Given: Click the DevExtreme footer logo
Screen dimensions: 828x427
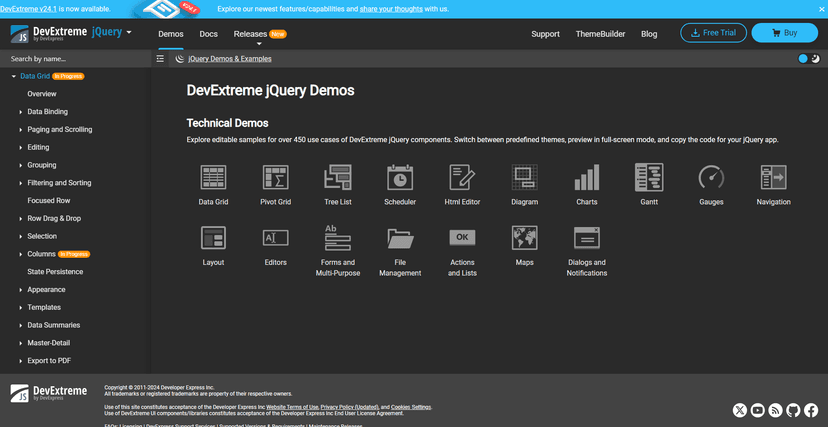Looking at the screenshot, I should coord(49,393).
